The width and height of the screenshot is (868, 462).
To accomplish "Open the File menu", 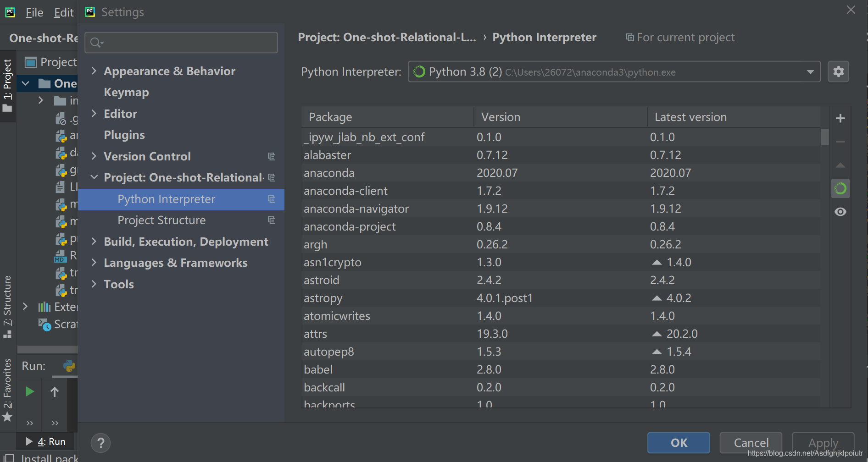I will (34, 12).
